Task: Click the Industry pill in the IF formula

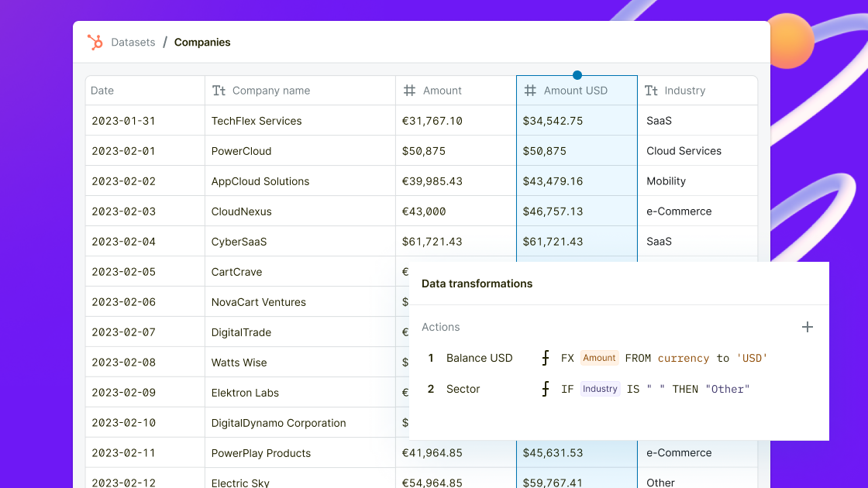Action: click(600, 389)
